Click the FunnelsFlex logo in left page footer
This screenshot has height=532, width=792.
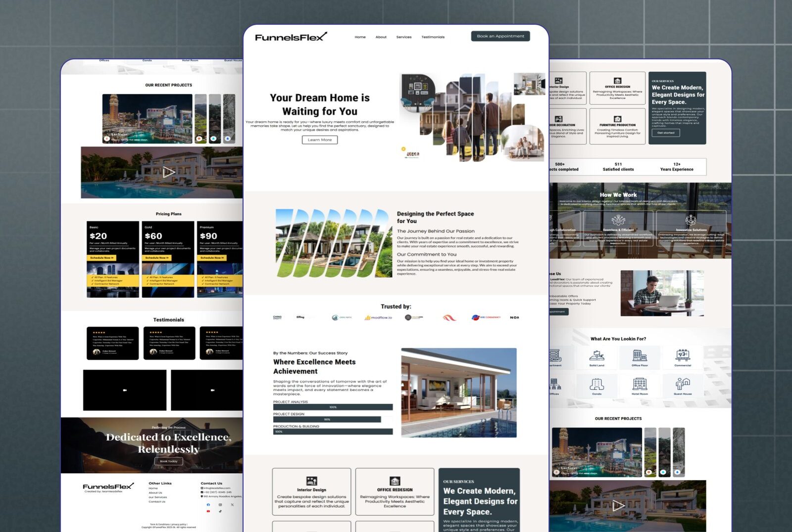tap(108, 486)
